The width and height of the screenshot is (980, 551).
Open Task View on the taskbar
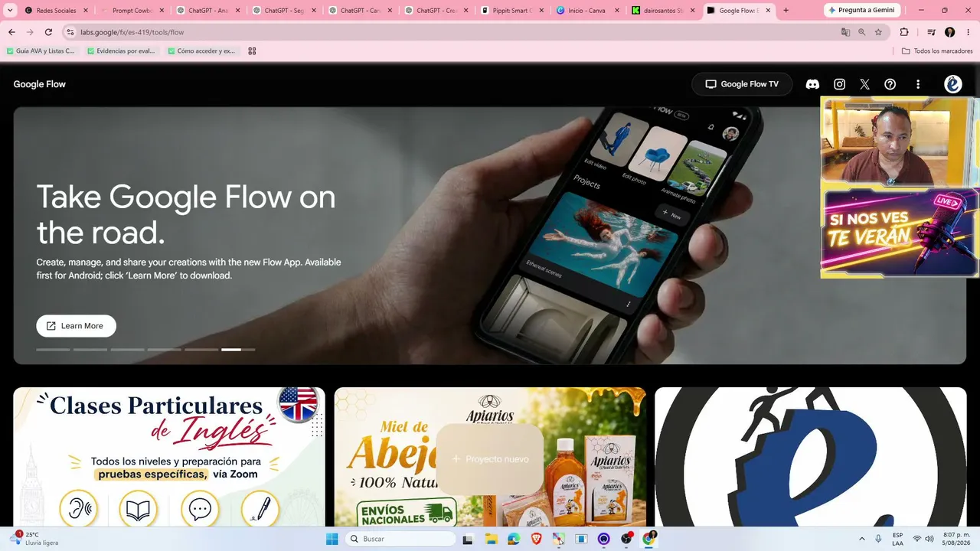coord(468,539)
